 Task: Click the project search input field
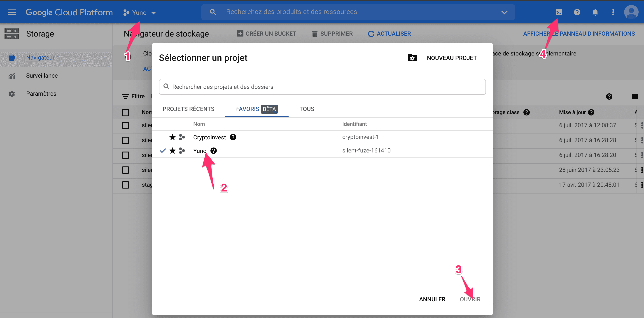click(x=322, y=87)
